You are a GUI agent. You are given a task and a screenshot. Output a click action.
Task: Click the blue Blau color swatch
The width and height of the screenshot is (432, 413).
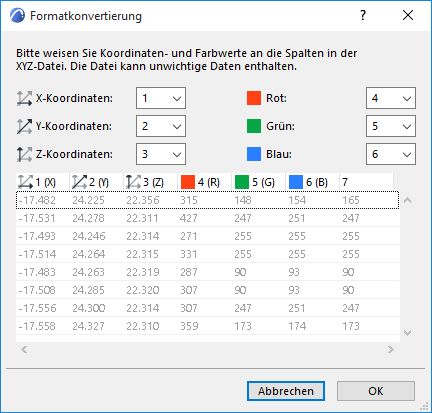pyautogui.click(x=254, y=154)
